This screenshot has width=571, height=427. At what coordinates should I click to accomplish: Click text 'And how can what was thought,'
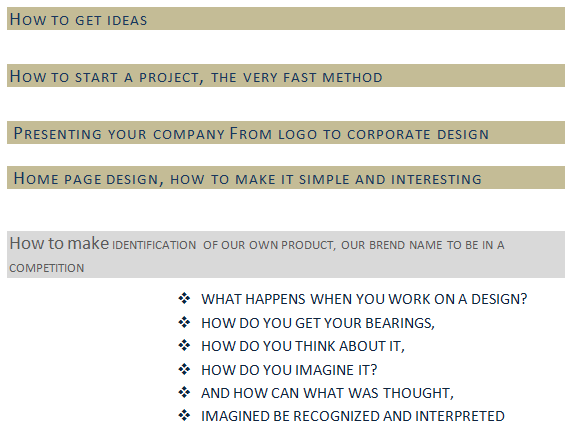coord(327,393)
